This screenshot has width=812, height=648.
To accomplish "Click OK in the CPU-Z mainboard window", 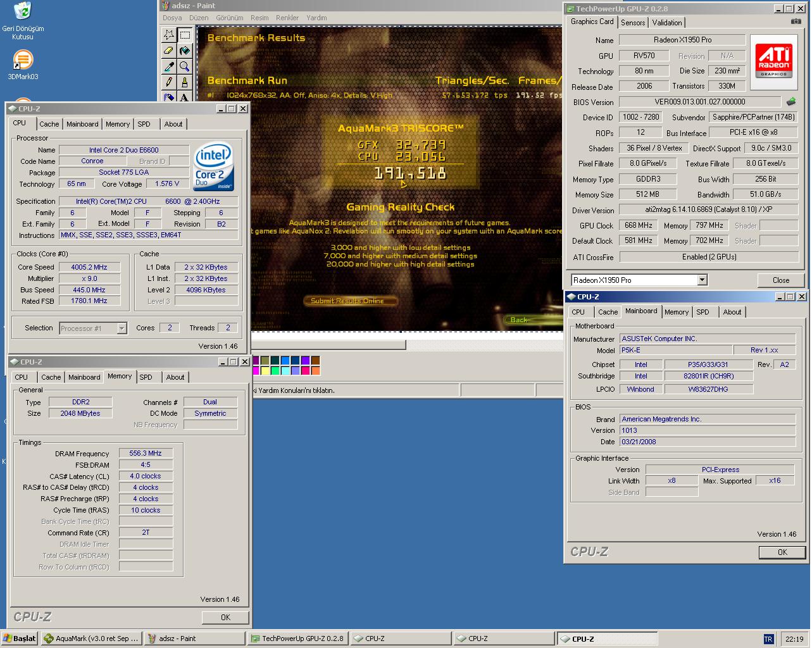I will 782,552.
